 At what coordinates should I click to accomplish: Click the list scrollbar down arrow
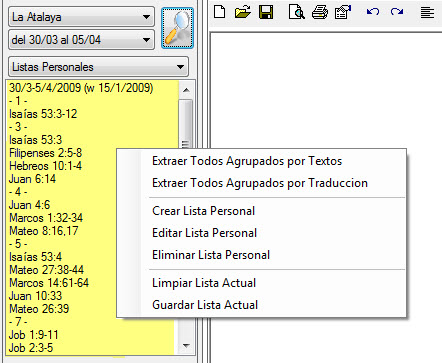(186, 346)
